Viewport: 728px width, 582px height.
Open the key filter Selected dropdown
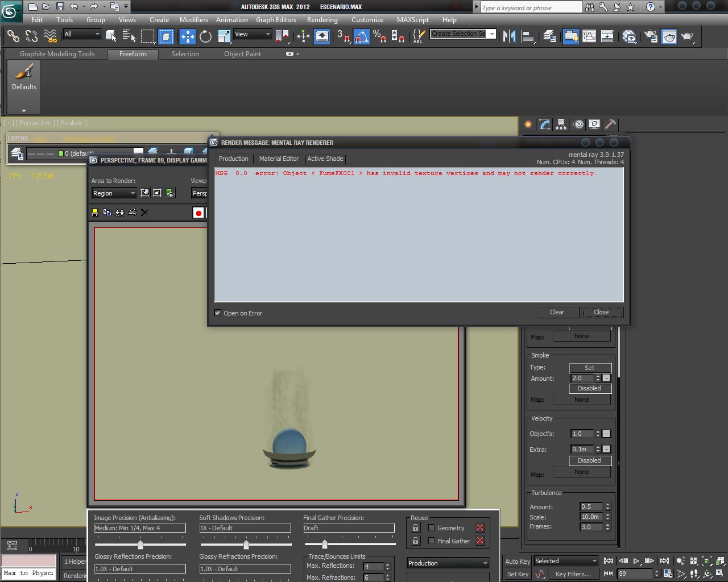(x=566, y=562)
